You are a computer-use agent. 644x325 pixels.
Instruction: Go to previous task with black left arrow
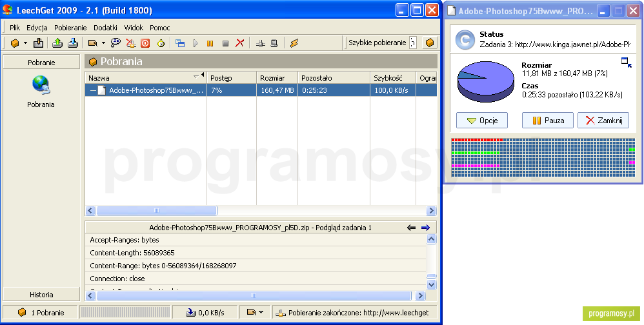pyautogui.click(x=411, y=228)
